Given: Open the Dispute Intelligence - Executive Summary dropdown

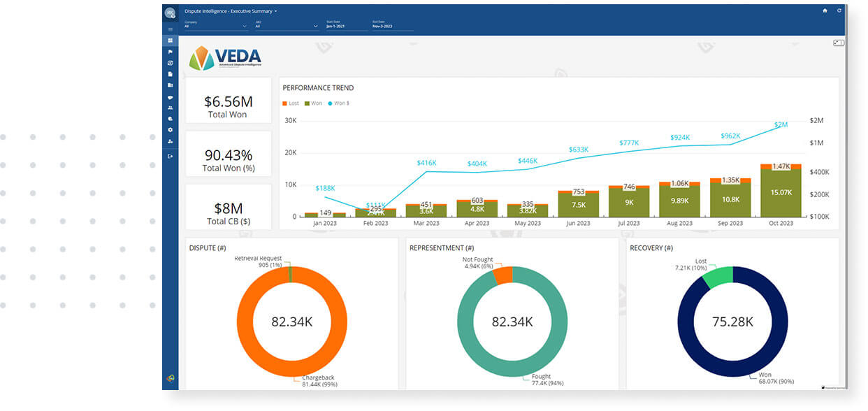Looking at the screenshot, I should pos(231,11).
